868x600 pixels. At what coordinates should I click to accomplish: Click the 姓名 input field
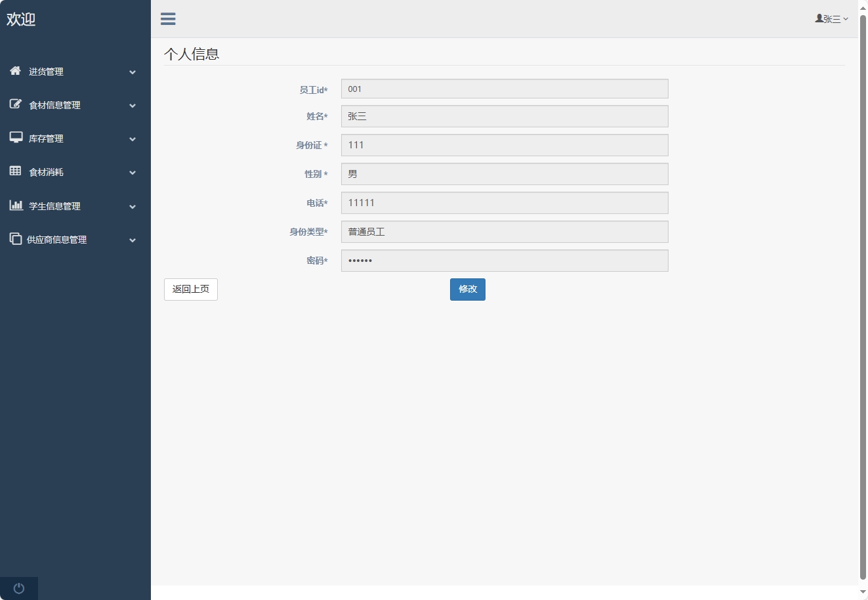coord(505,116)
